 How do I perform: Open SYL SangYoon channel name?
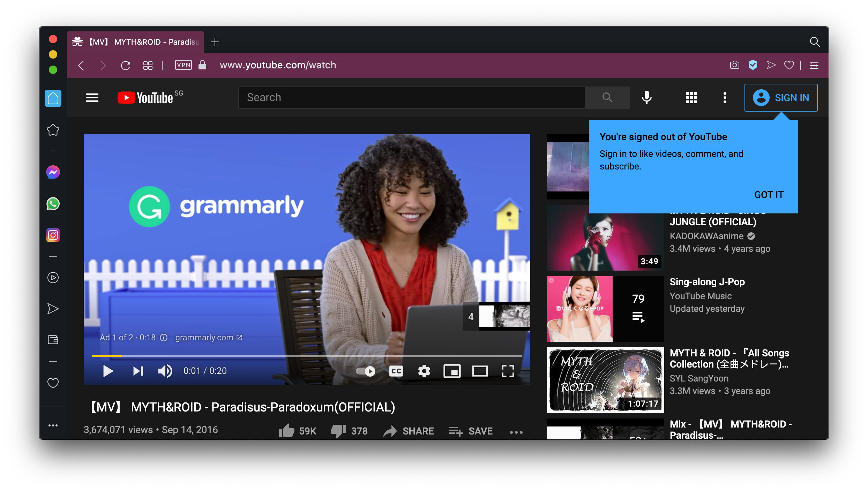point(699,378)
